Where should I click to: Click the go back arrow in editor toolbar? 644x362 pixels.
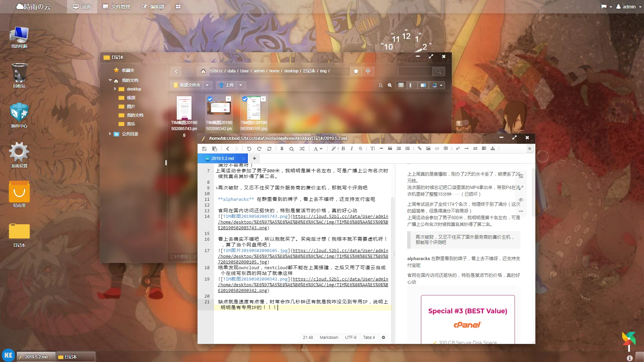tap(227, 148)
